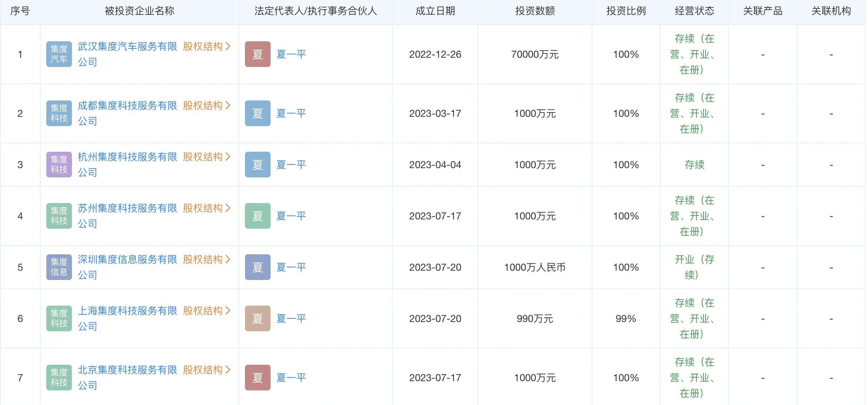Click the 集度科技 logo in 北京 row

point(59,378)
